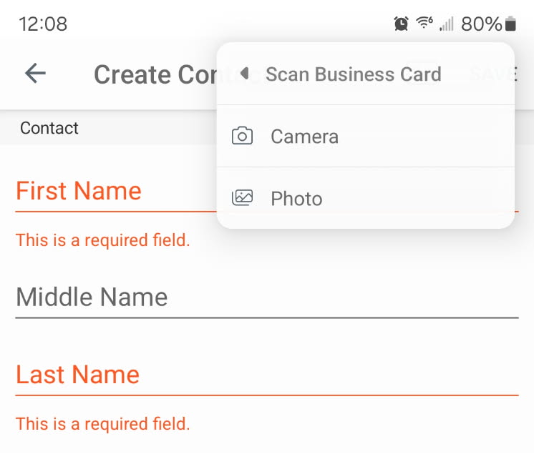Tap required field error under First Name
534x453 pixels.
click(103, 240)
